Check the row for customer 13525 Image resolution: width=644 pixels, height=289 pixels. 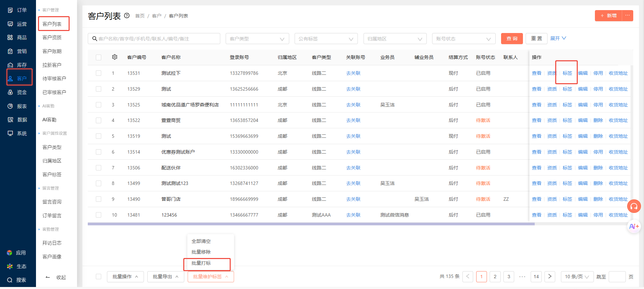click(99, 105)
